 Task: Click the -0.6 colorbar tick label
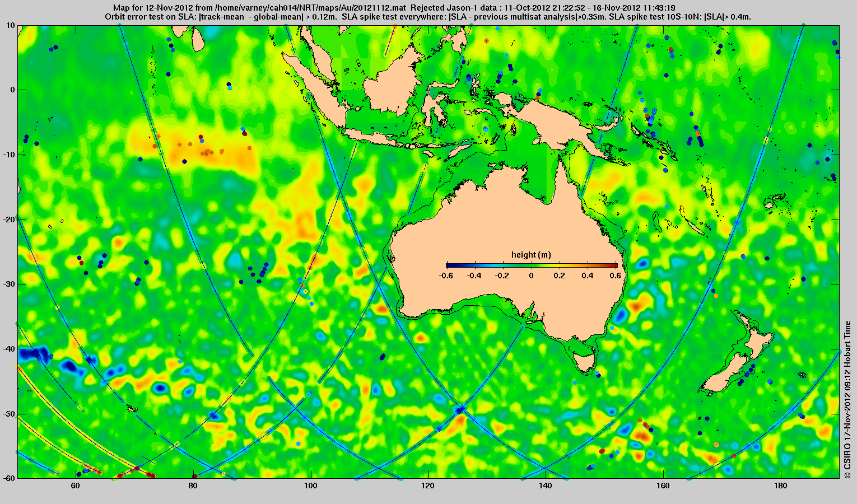tap(446, 276)
